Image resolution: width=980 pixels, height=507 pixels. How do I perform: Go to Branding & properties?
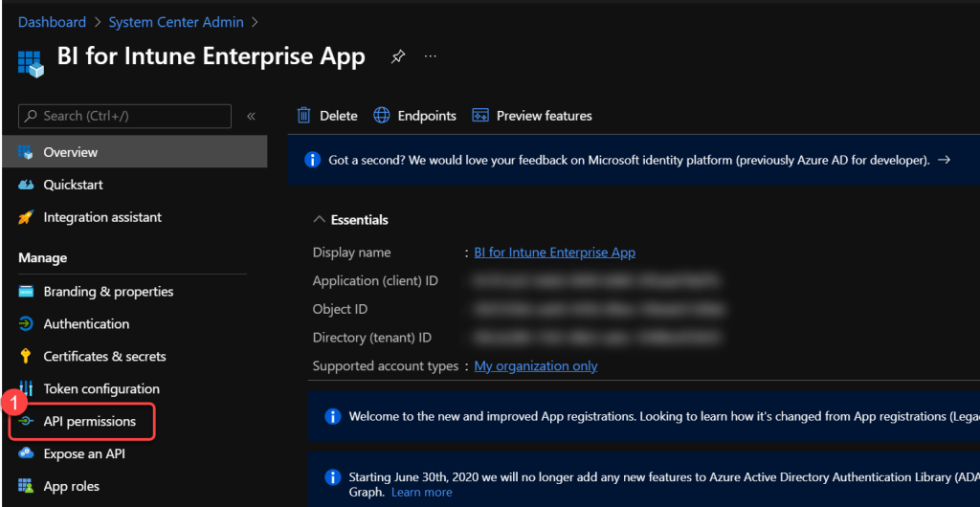pos(108,292)
